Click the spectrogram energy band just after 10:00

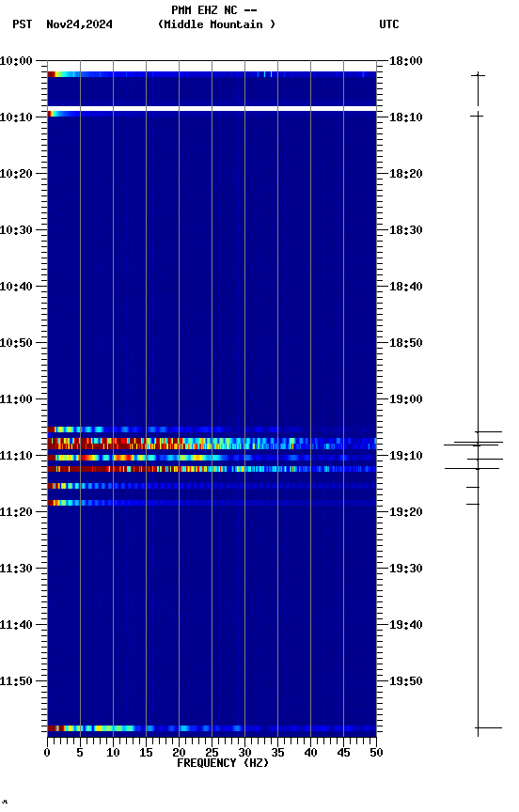(212, 74)
